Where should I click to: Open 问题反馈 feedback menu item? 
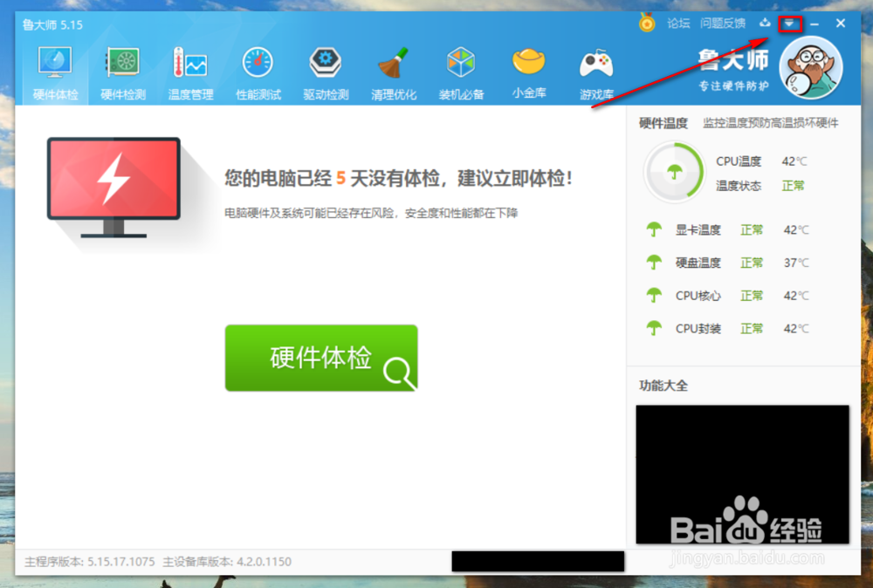coord(723,24)
